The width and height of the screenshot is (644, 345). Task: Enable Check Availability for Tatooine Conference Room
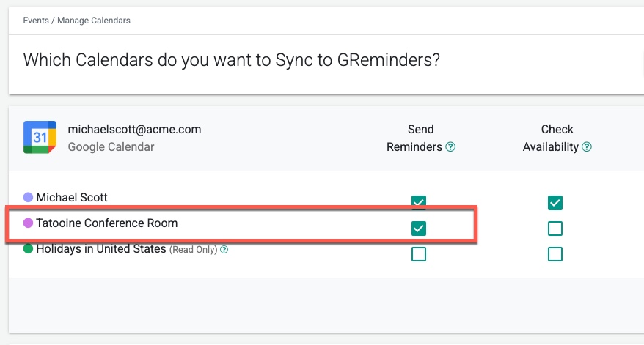555,229
